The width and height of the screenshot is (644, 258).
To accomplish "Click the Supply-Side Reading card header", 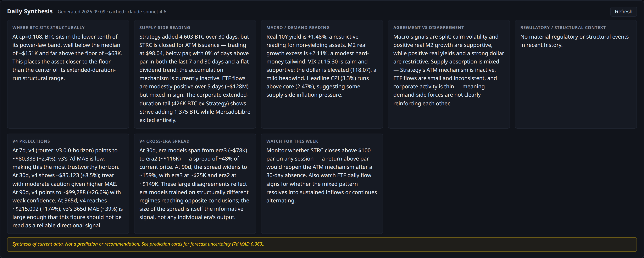I will tap(165, 28).
